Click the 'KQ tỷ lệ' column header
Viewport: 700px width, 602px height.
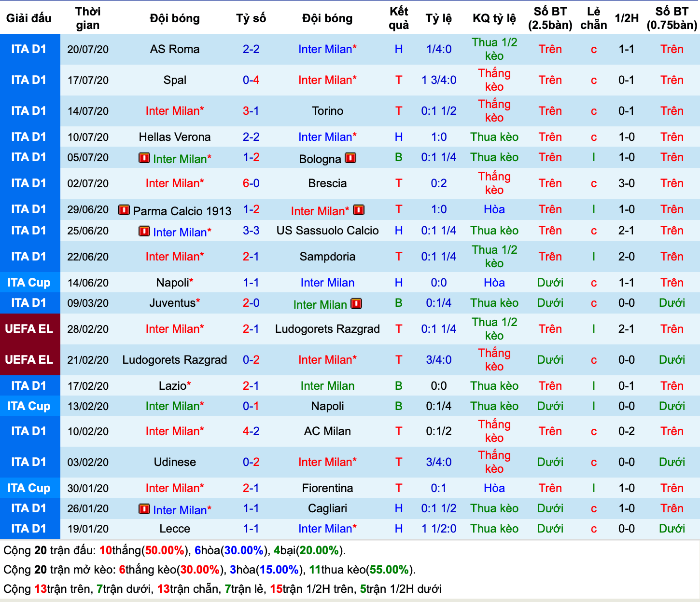pos(494,18)
